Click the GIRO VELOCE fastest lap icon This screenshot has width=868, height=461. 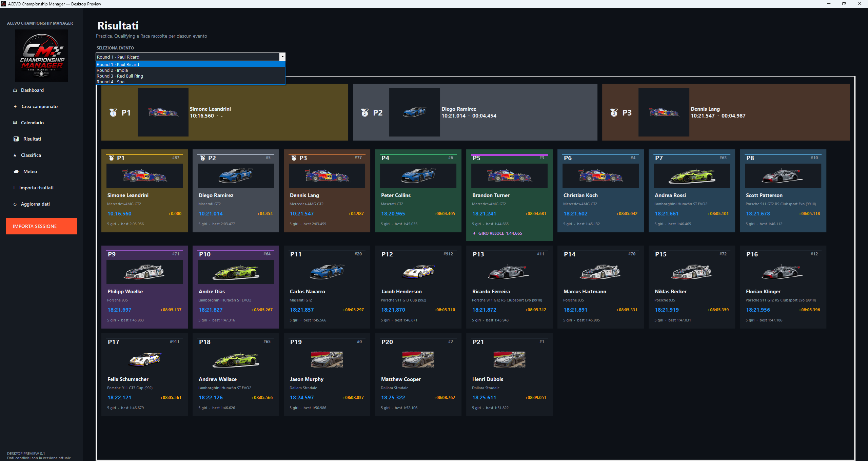click(474, 233)
